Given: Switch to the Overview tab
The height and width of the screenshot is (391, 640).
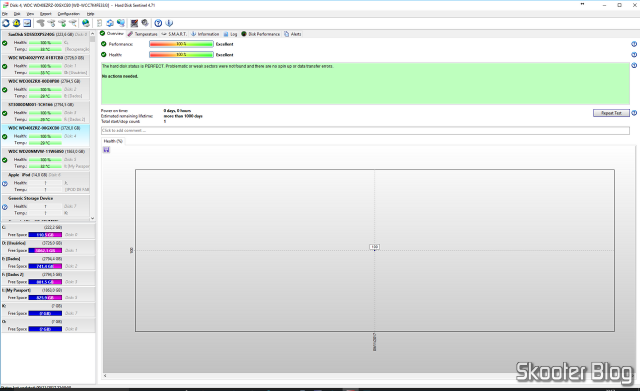Looking at the screenshot, I should pyautogui.click(x=112, y=34).
